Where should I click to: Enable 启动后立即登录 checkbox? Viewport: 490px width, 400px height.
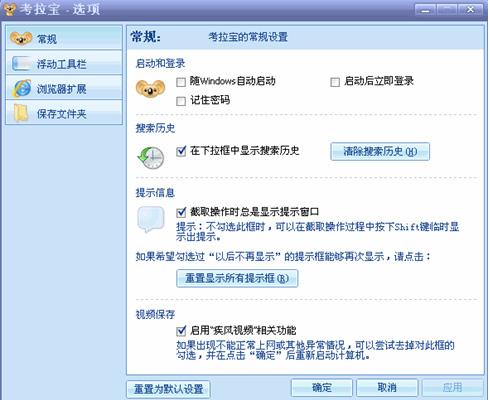pos(335,82)
